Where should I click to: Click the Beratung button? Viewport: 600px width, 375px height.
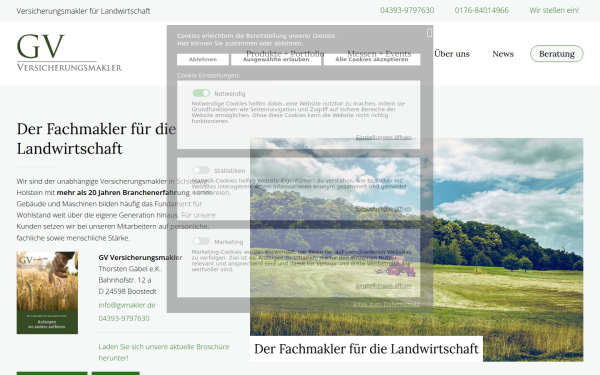pos(557,54)
